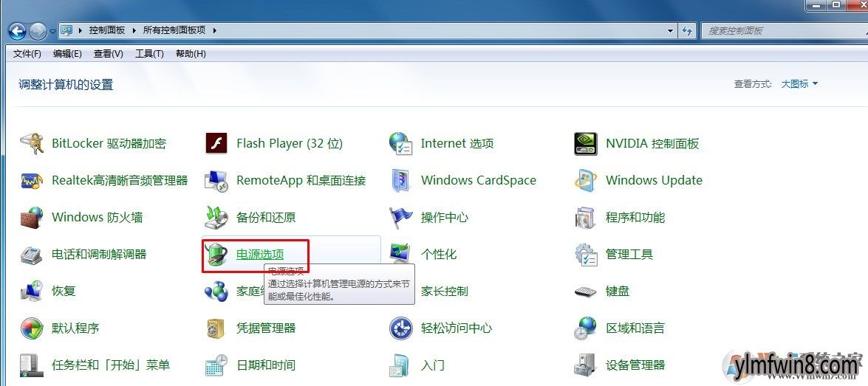
Task: Expand the arrow after 控制面板 breadcrumb
Action: click(134, 30)
